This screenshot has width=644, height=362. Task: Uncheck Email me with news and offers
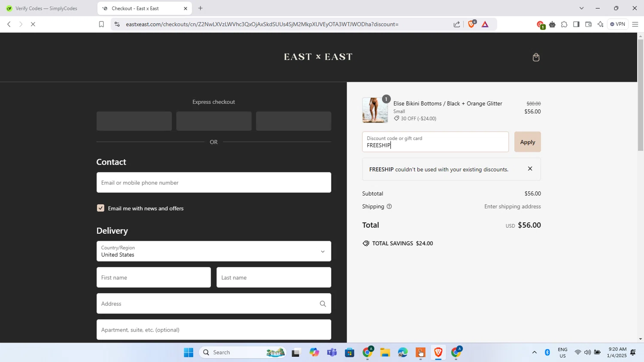(100, 208)
